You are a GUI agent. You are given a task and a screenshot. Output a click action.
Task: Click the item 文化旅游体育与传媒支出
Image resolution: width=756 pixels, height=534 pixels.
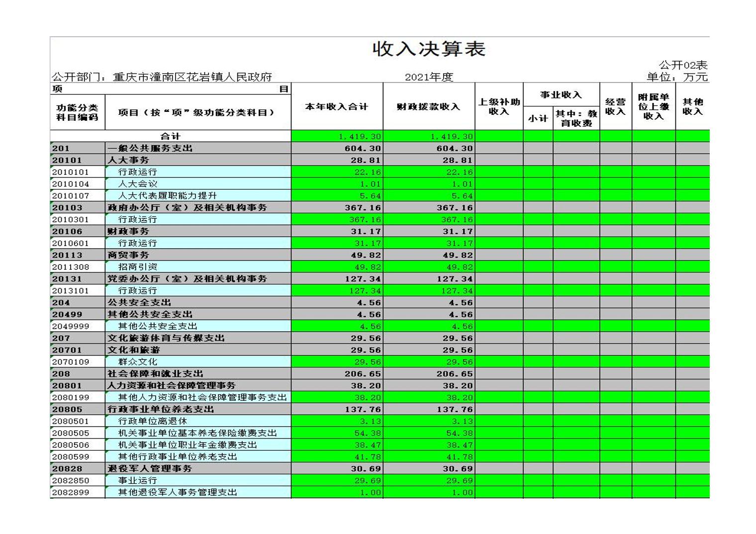166,338
